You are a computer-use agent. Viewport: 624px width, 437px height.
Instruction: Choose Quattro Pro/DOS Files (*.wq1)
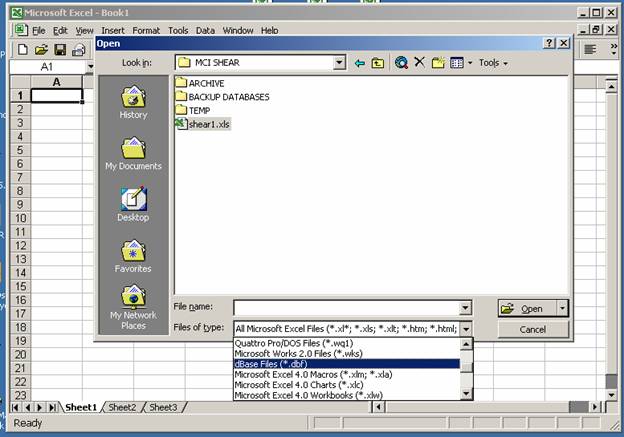pos(346,343)
